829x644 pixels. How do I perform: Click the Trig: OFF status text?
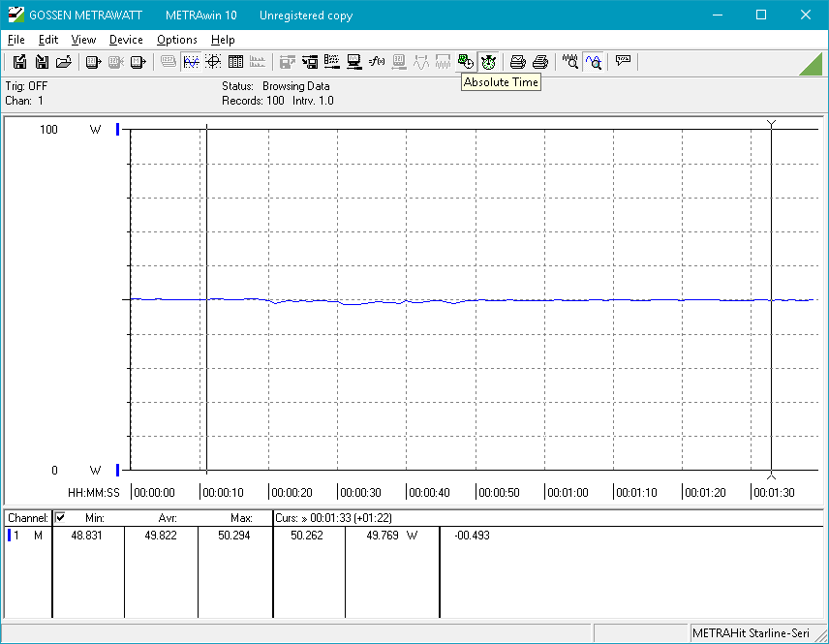pyautogui.click(x=26, y=85)
